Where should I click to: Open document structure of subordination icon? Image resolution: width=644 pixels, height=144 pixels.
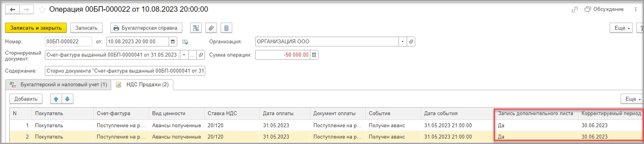pyautogui.click(x=196, y=28)
